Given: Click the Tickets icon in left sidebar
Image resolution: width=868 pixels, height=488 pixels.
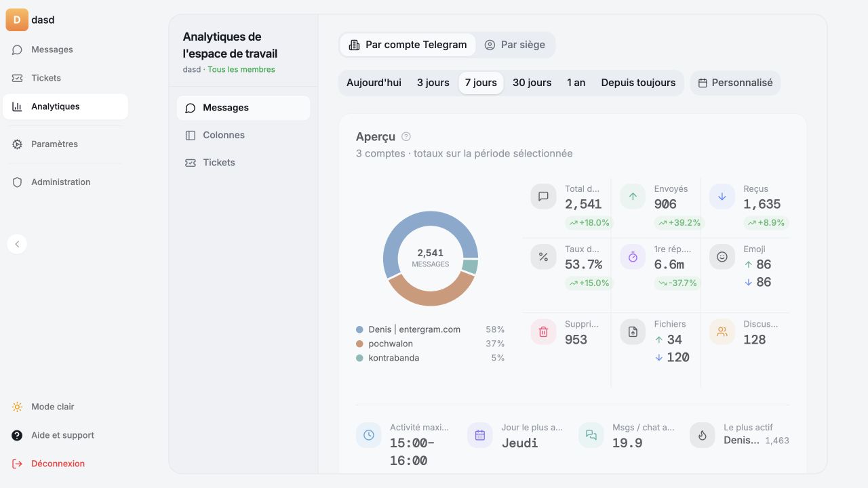Looking at the screenshot, I should (18, 78).
